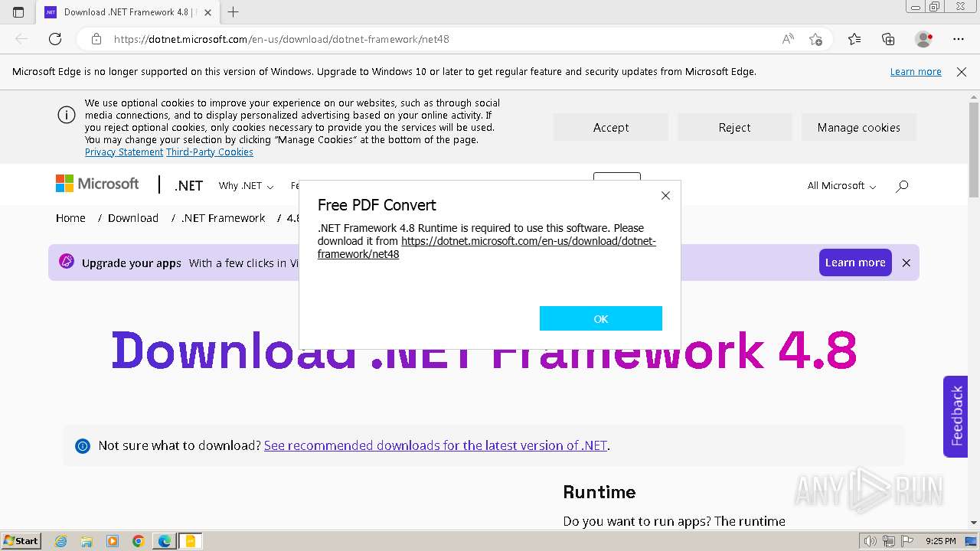Close the Download .NET Framework 4.8 tab
Screen dimensions: 980x551
click(207, 12)
